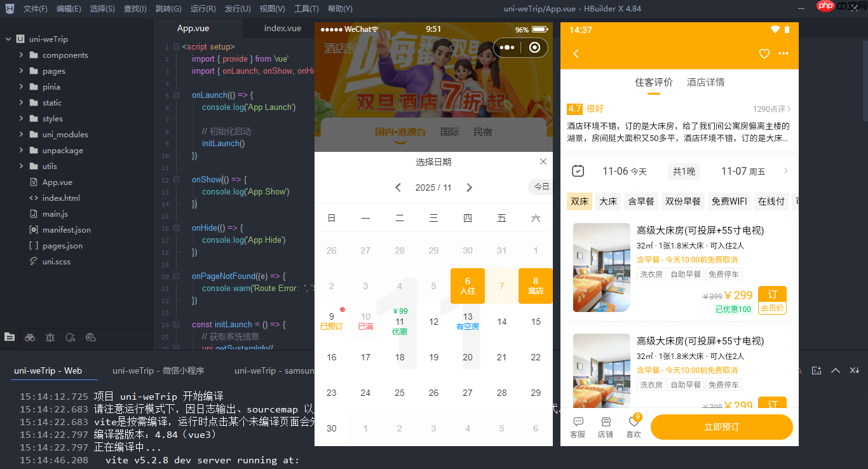Viewport: 868px width, 469px height.
Task: Open the search panel with the binoculars icon
Action: coord(30,337)
